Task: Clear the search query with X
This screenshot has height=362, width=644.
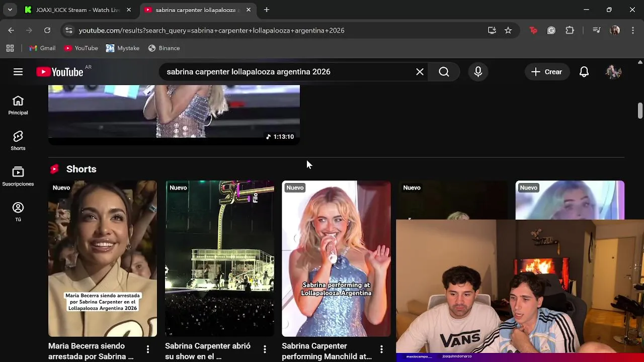Action: (420, 72)
